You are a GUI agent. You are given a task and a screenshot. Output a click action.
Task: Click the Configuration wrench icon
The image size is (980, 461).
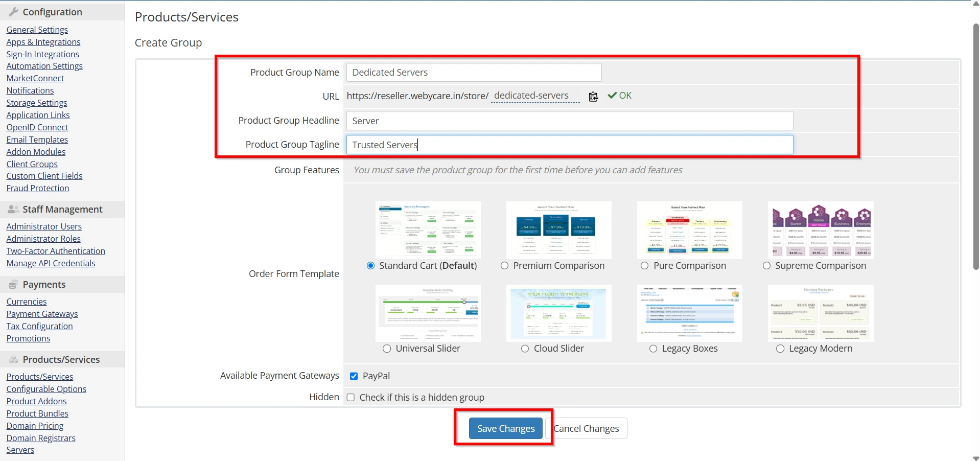point(14,12)
